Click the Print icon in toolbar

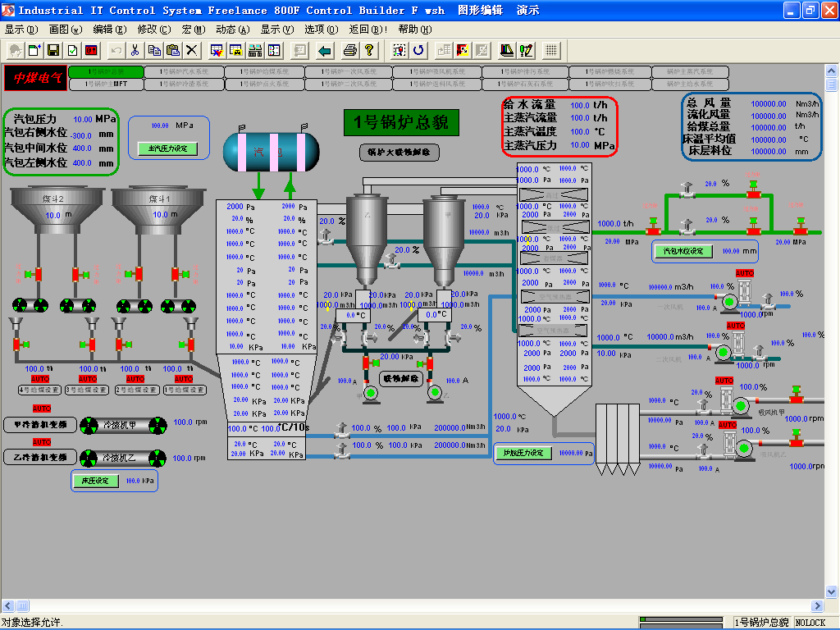click(350, 50)
